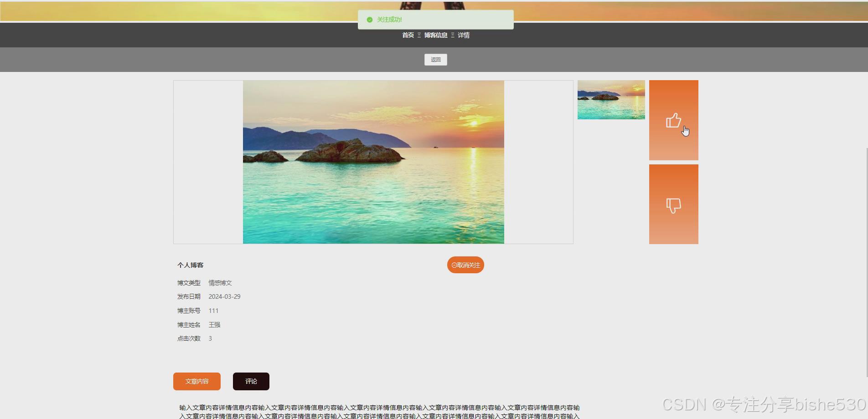Click the blogger name 王强
The height and width of the screenshot is (419, 868).
pyautogui.click(x=214, y=325)
